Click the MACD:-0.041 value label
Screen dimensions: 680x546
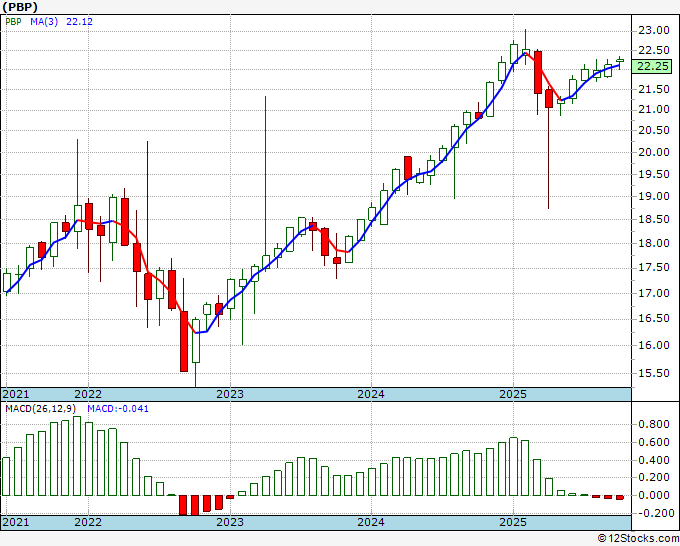click(x=118, y=409)
